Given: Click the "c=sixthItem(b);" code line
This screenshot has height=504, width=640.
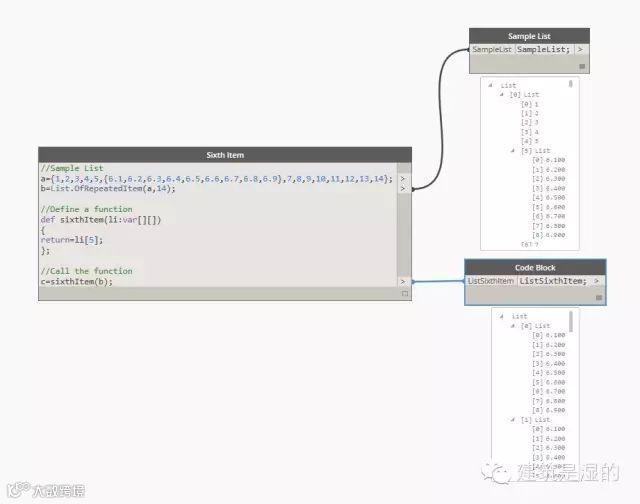Looking at the screenshot, I should point(77,282).
